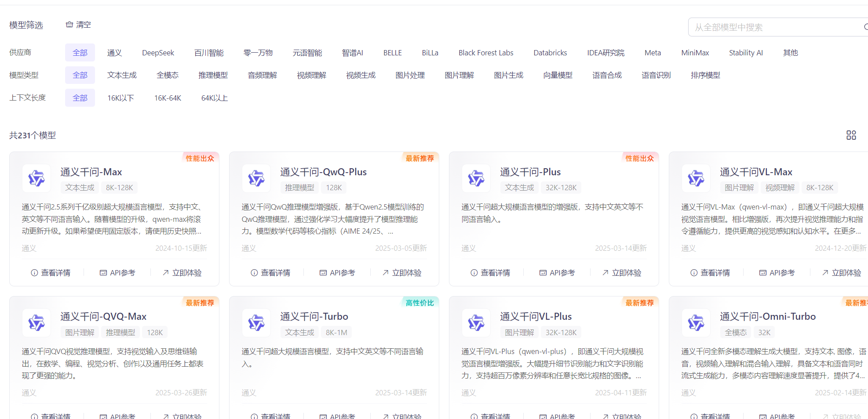Click 立即体验 on 通义千问-QwQ-Plus card
The image size is (868, 419).
click(402, 273)
